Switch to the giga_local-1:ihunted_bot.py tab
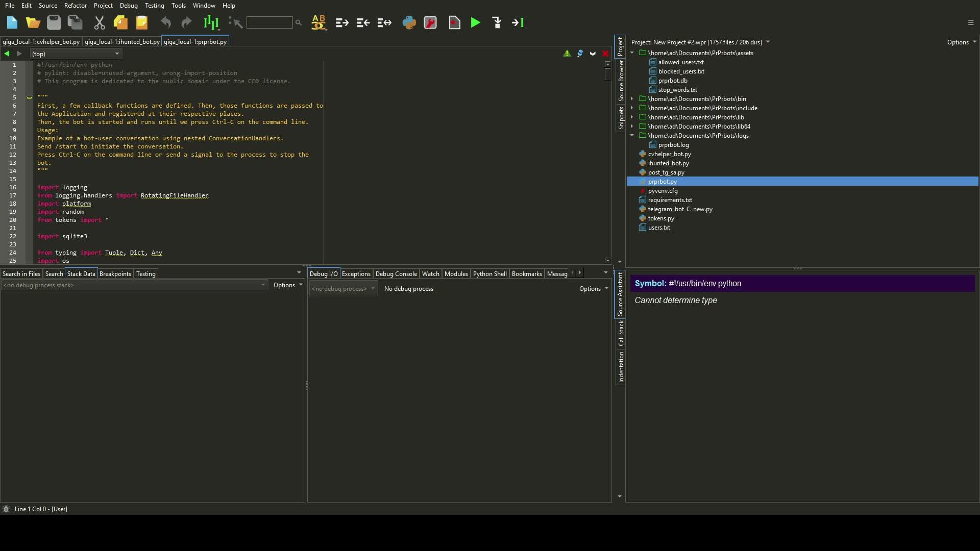 click(x=122, y=42)
